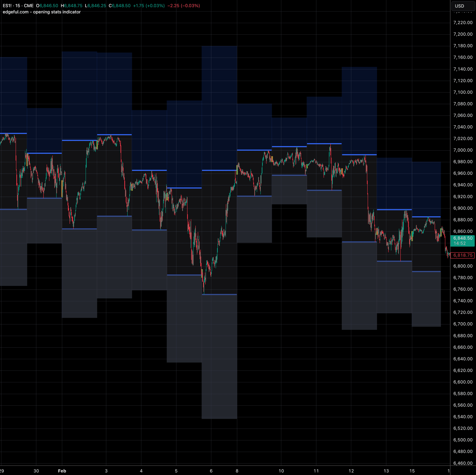476x475 pixels.
Task: Click the 13 date label on time axis
Action: pyautogui.click(x=386, y=471)
